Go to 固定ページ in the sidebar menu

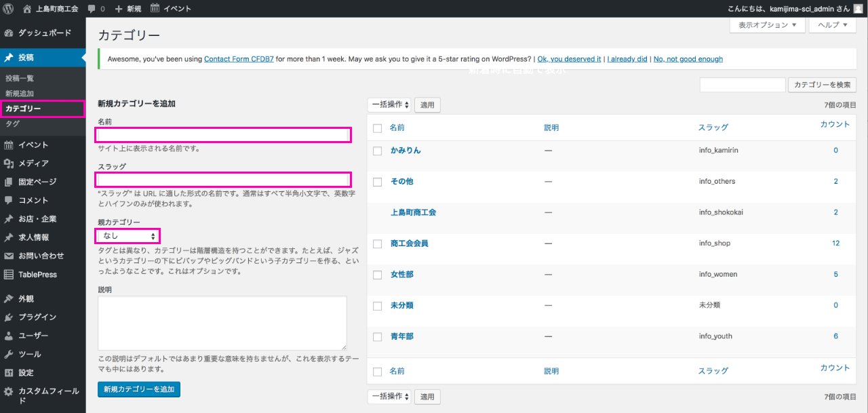point(37,182)
